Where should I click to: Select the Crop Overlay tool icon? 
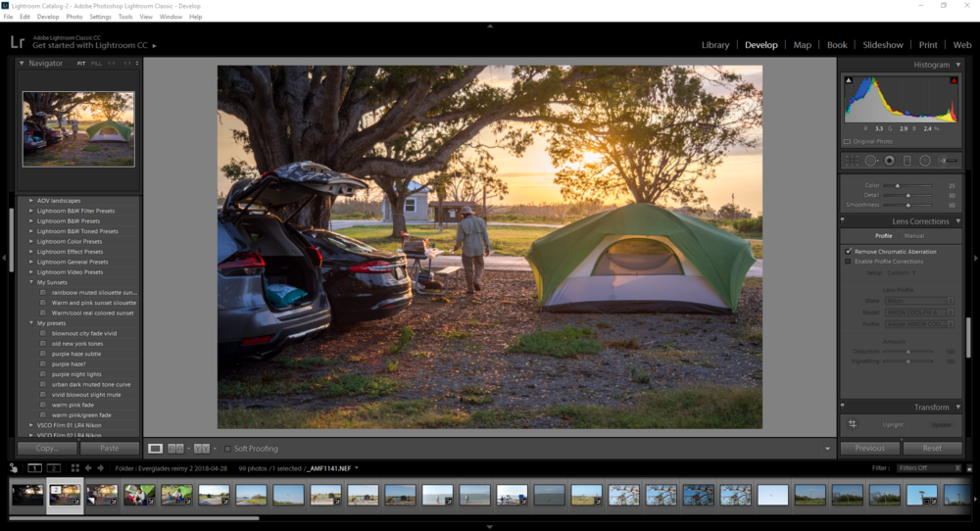tap(852, 160)
